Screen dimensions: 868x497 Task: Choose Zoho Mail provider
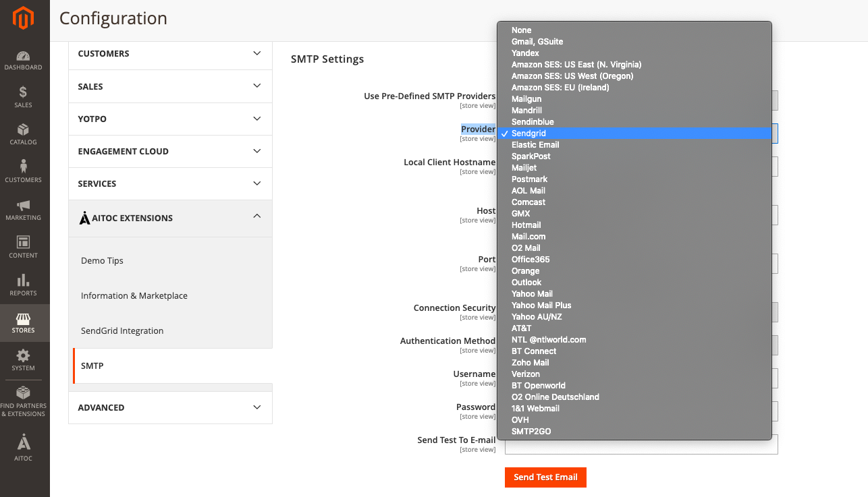pos(634,363)
